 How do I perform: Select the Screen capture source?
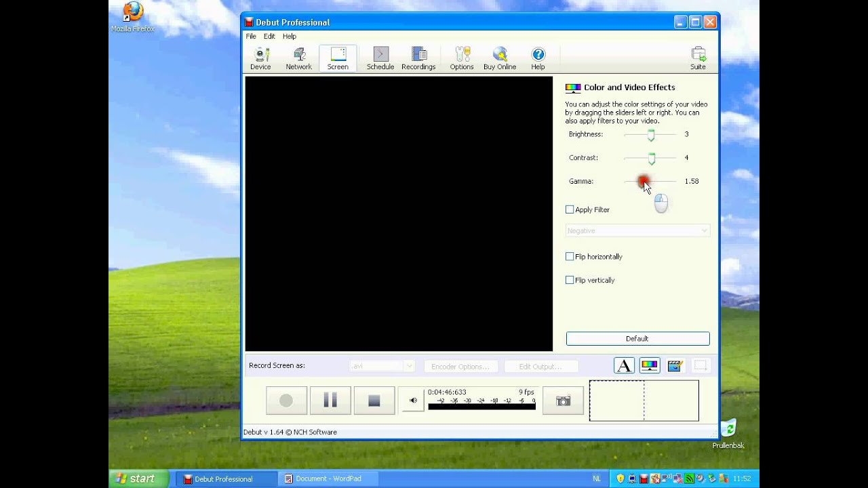(338, 59)
